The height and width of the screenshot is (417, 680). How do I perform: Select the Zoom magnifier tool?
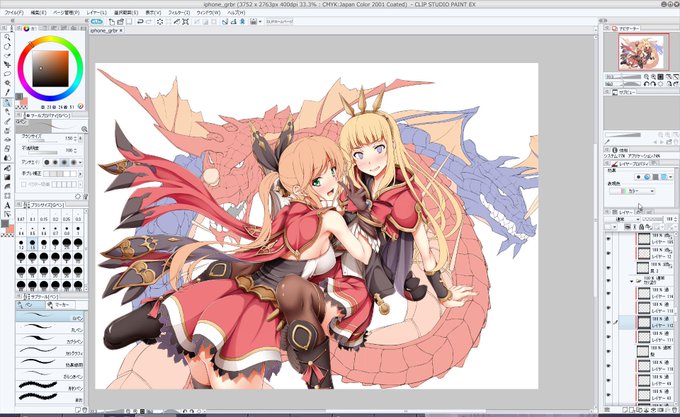click(7, 37)
